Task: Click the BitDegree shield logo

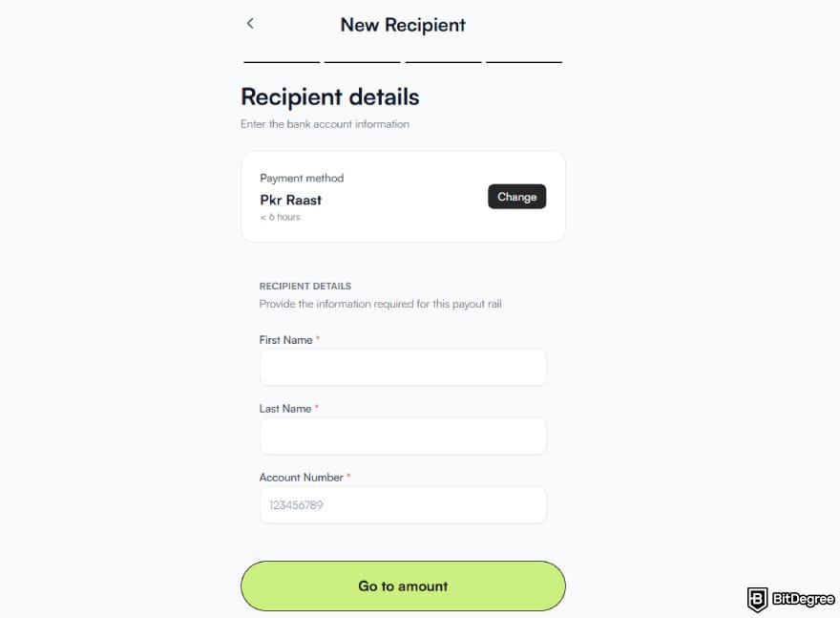Action: click(x=757, y=598)
